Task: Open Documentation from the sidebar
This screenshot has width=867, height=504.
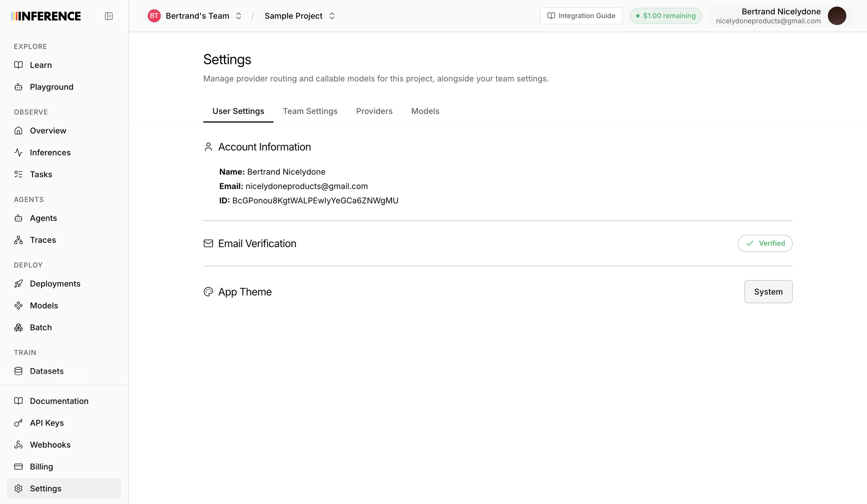Action: pos(64,401)
